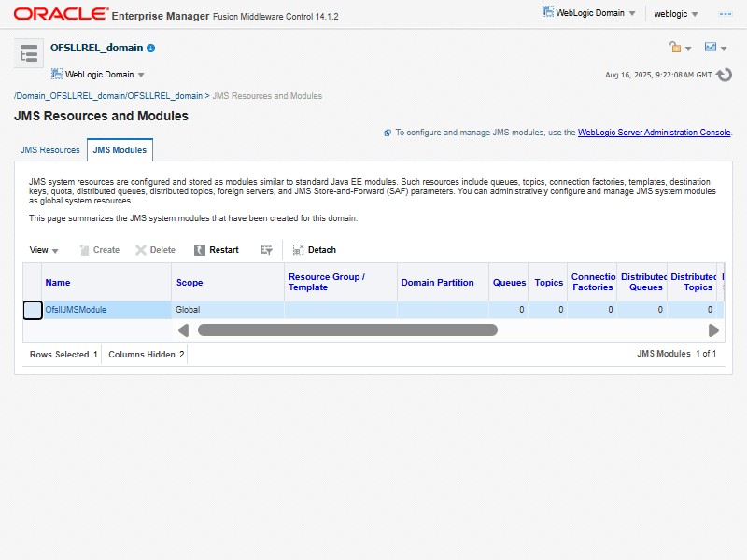Click the JMS Modules 1 of 1 text
Screen dimensions: 747x560
(x=676, y=354)
